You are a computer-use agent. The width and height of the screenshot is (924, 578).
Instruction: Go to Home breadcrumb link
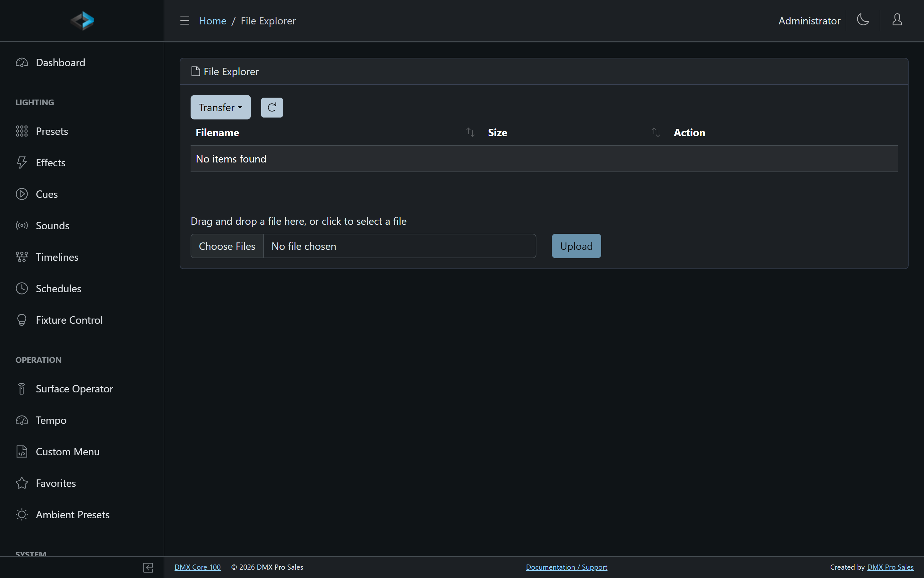pyautogui.click(x=212, y=21)
